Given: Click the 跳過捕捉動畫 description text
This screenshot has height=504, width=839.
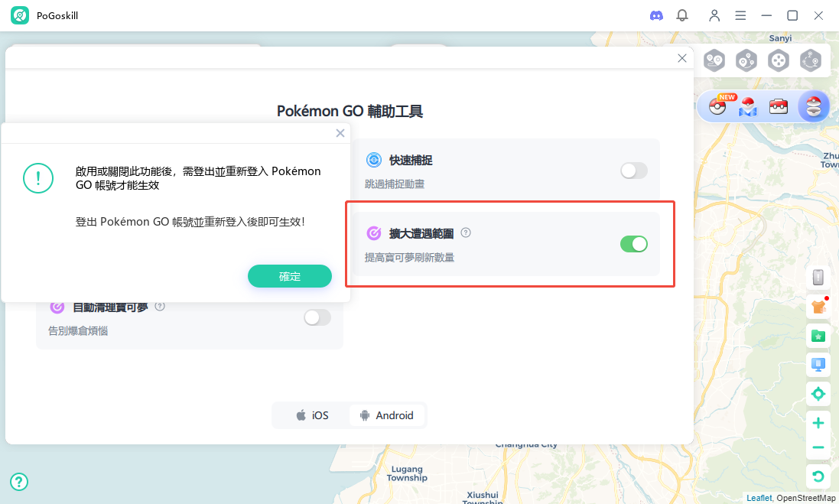Looking at the screenshot, I should [395, 184].
